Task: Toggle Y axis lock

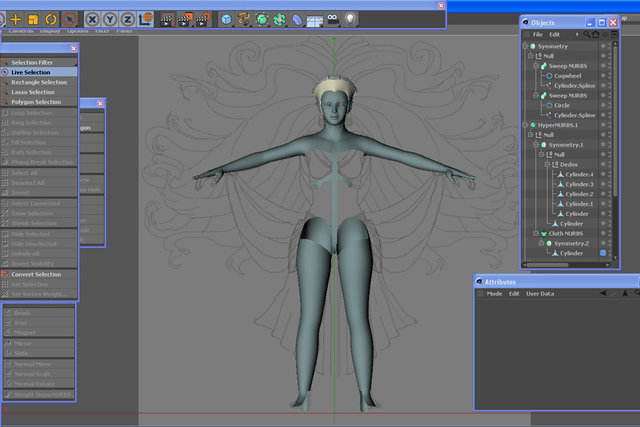Action: click(110, 19)
